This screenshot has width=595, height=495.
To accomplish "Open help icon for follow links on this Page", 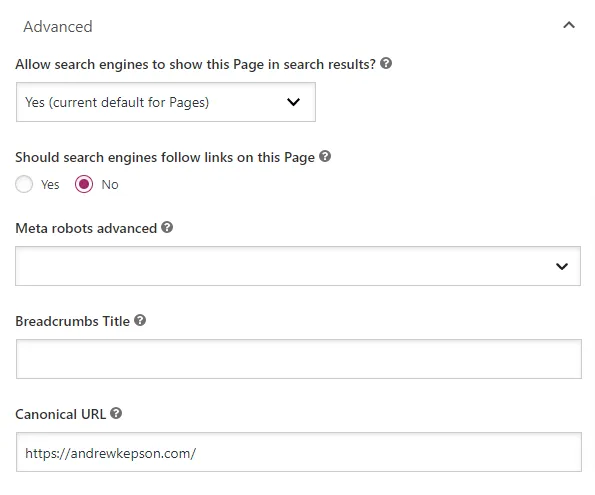I will click(325, 156).
